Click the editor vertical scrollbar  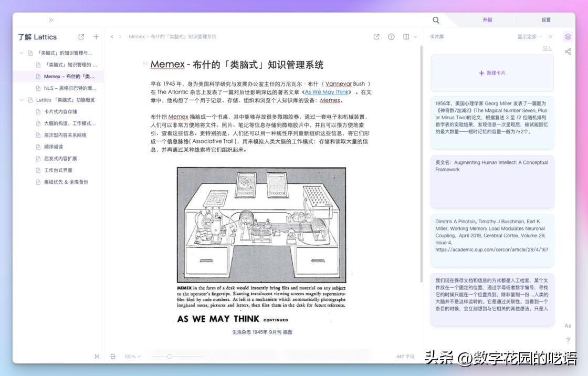click(421, 164)
